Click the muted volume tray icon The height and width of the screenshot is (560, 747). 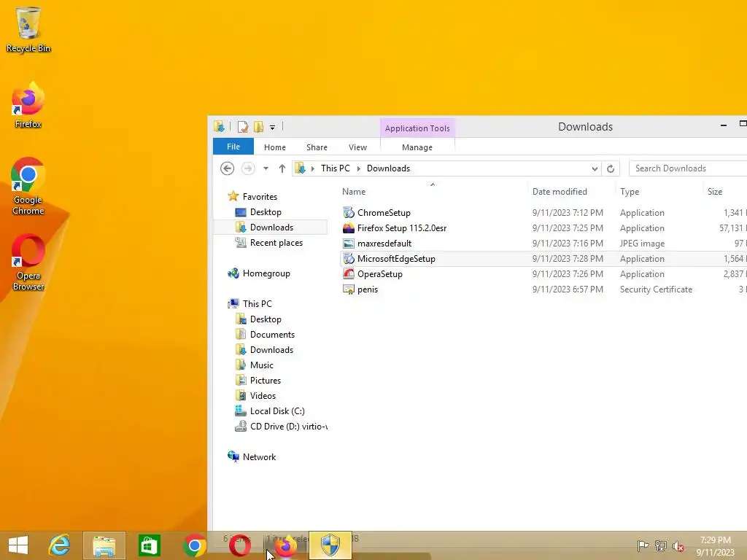click(x=678, y=546)
